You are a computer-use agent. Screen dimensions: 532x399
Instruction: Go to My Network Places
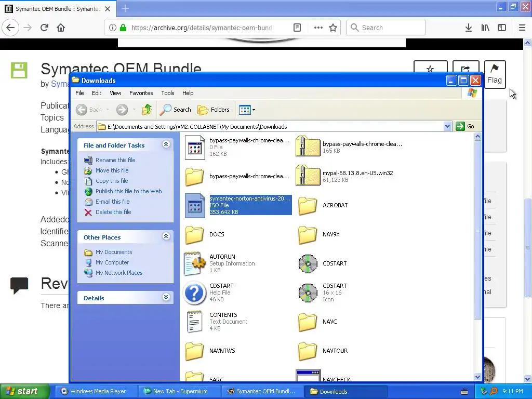[x=119, y=273]
